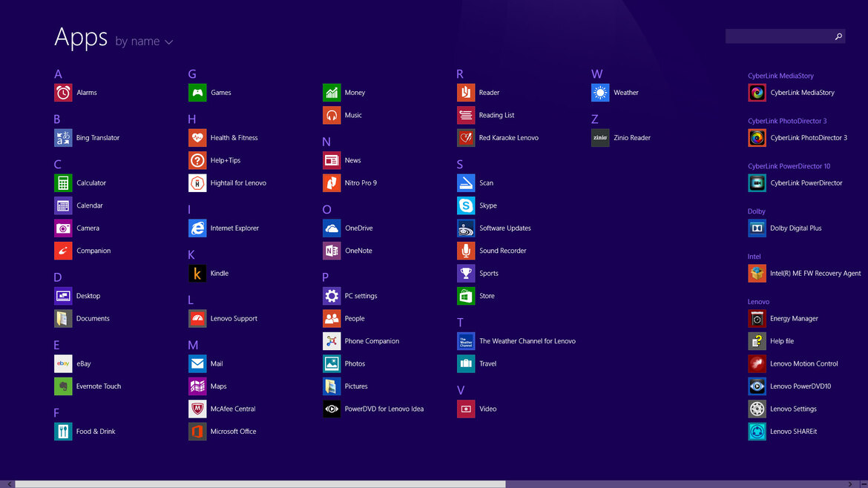868x488 pixels.
Task: Open the "Phone Companion" text label
Action: [x=372, y=341]
